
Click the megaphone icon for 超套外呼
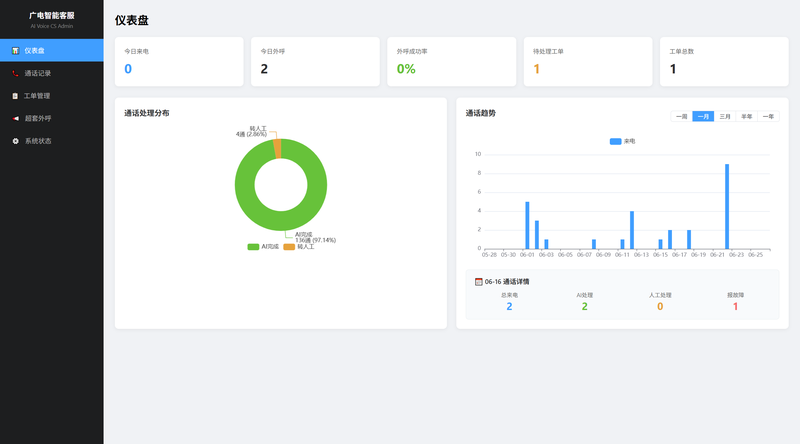(x=15, y=118)
